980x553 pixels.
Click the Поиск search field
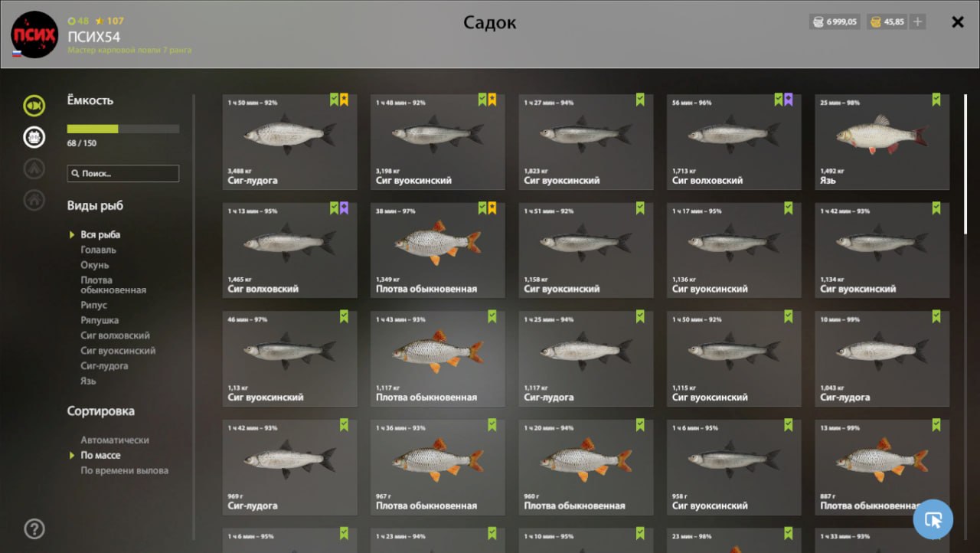(x=123, y=174)
